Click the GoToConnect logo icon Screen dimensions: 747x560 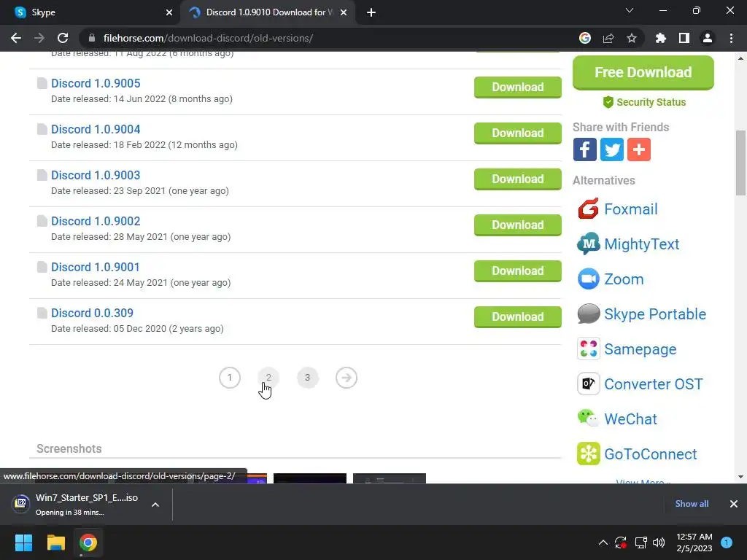[x=589, y=454]
